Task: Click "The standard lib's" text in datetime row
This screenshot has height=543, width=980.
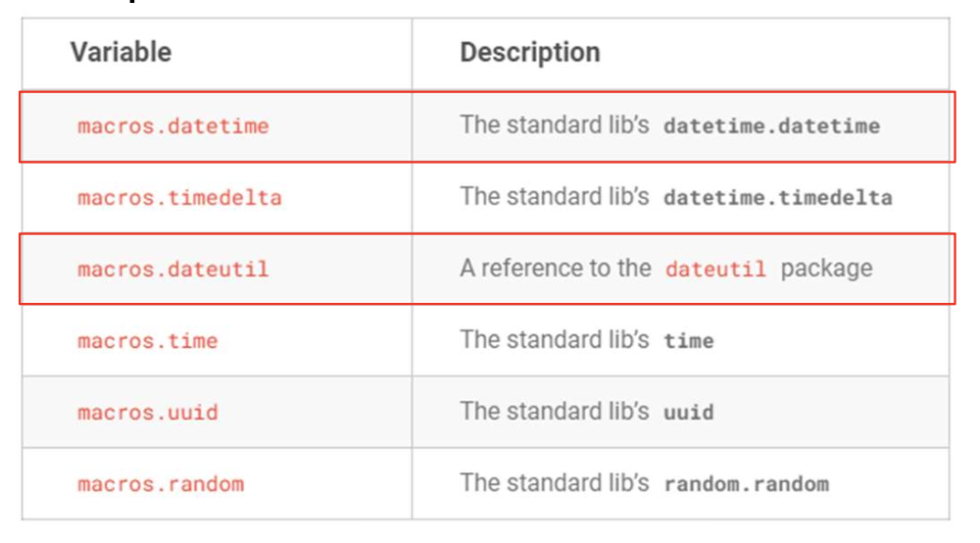Action: click(555, 125)
